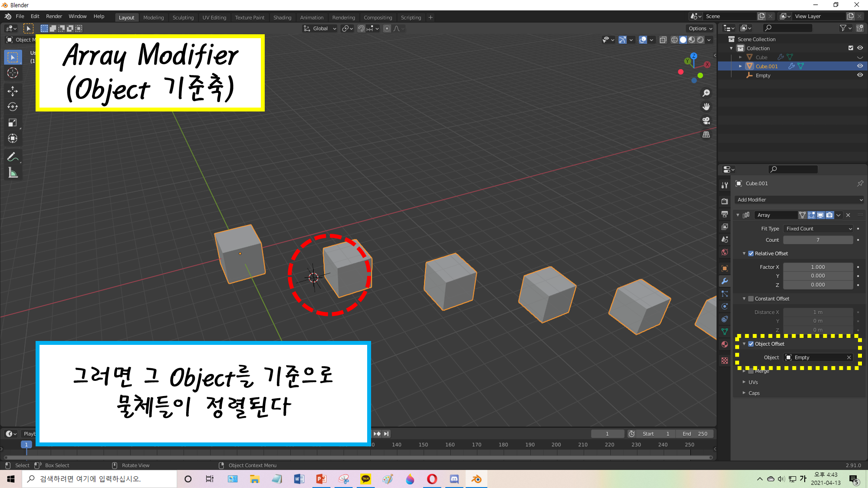Screen dimensions: 868x488
Task: Open the Render menu
Action: (x=54, y=16)
